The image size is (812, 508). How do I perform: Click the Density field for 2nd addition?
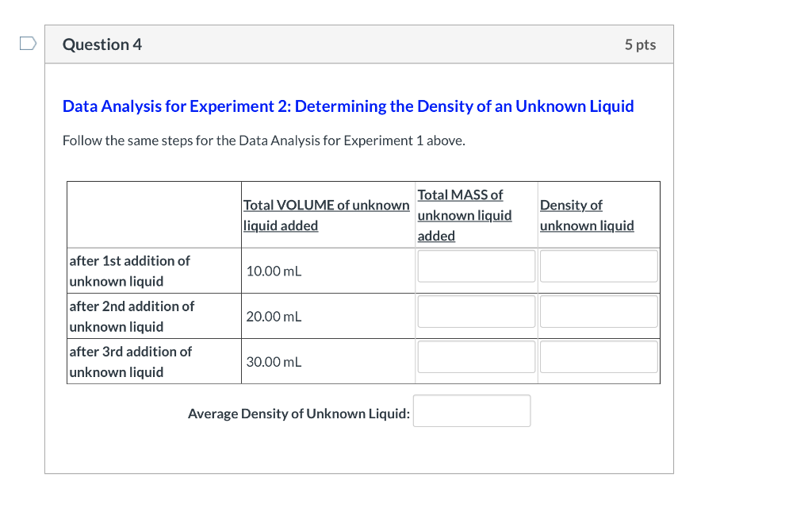pyautogui.click(x=599, y=311)
